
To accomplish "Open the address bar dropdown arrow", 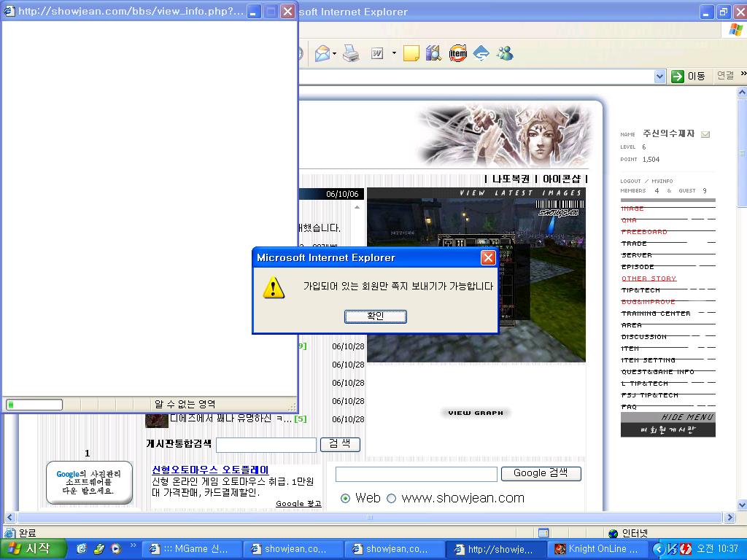I will [x=659, y=76].
